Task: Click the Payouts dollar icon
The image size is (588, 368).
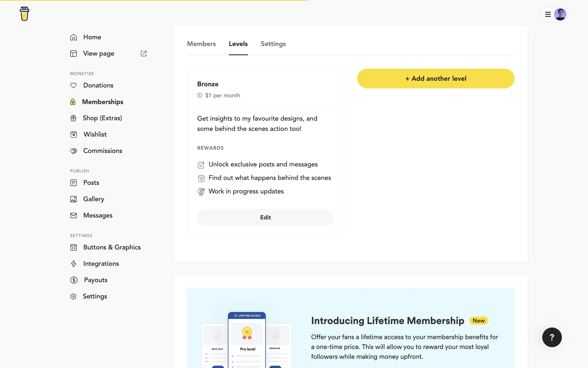Action: pos(74,280)
